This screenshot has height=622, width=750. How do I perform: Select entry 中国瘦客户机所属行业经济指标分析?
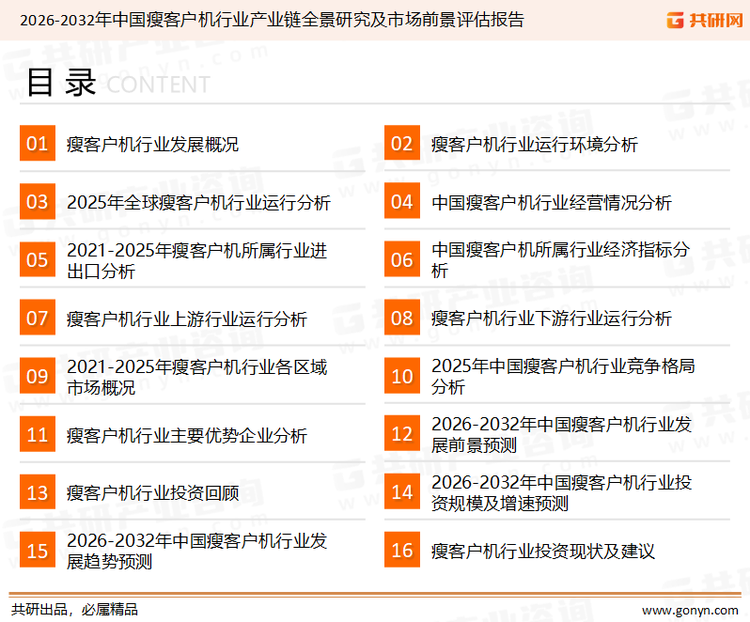[x=560, y=260]
